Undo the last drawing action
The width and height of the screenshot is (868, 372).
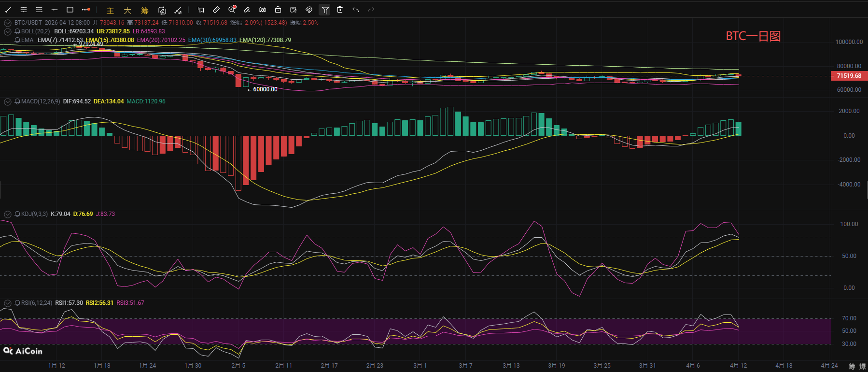[x=355, y=10]
